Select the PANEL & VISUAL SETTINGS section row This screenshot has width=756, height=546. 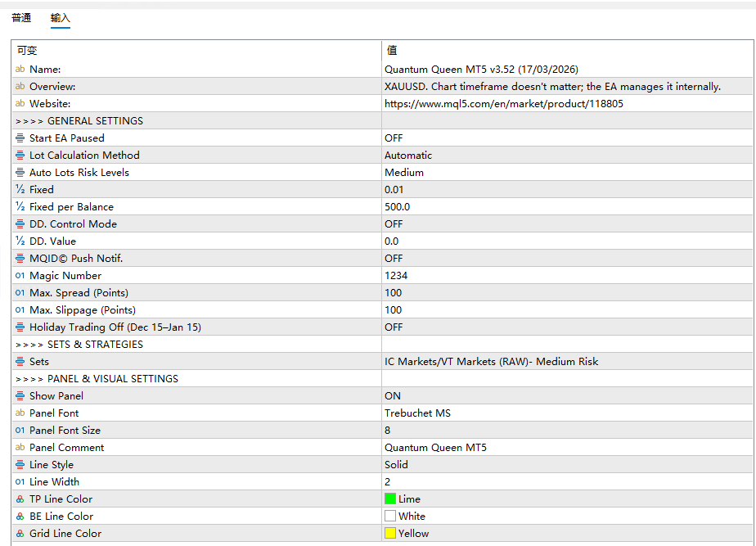click(383, 379)
